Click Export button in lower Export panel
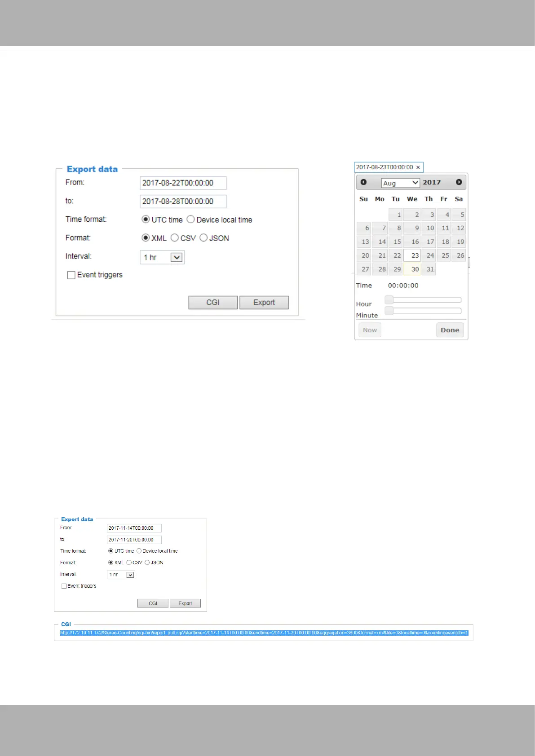535x756 pixels. 185,603
